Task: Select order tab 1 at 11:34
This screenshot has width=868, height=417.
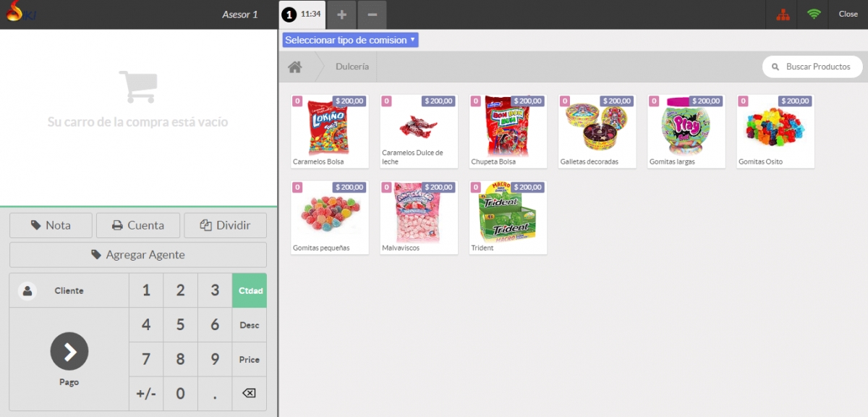Action: click(302, 14)
